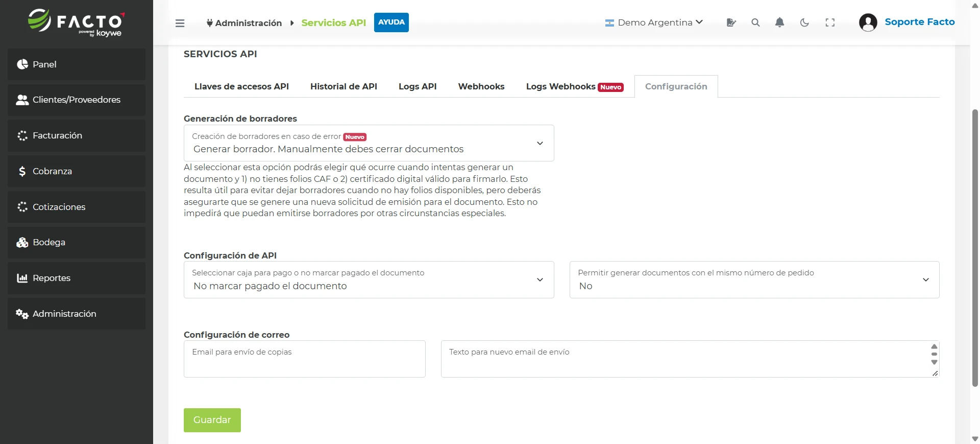This screenshot has height=444, width=980.
Task: Go to Facturación in the sidebar
Action: click(77, 135)
